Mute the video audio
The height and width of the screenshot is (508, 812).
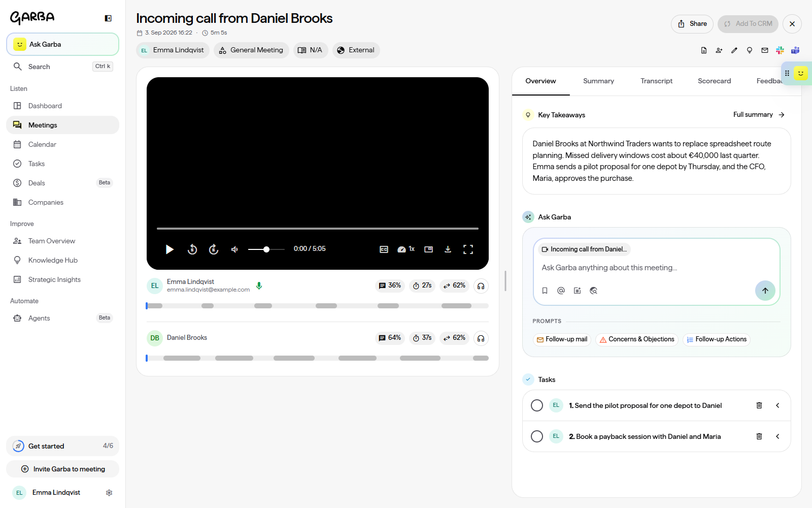(x=234, y=249)
